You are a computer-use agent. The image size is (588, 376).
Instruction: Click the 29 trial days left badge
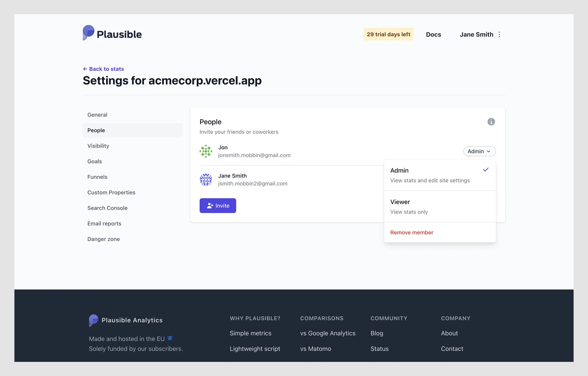click(388, 34)
